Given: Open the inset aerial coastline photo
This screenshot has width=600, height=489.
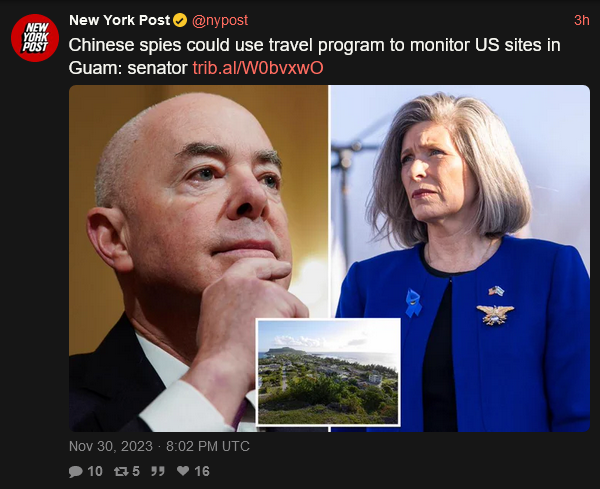Looking at the screenshot, I should (x=328, y=372).
